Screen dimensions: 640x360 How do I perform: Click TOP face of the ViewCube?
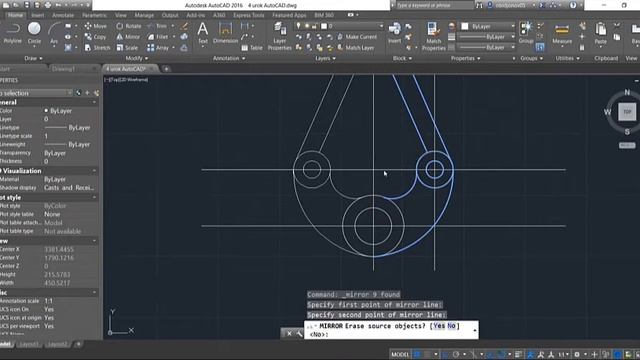tap(627, 112)
